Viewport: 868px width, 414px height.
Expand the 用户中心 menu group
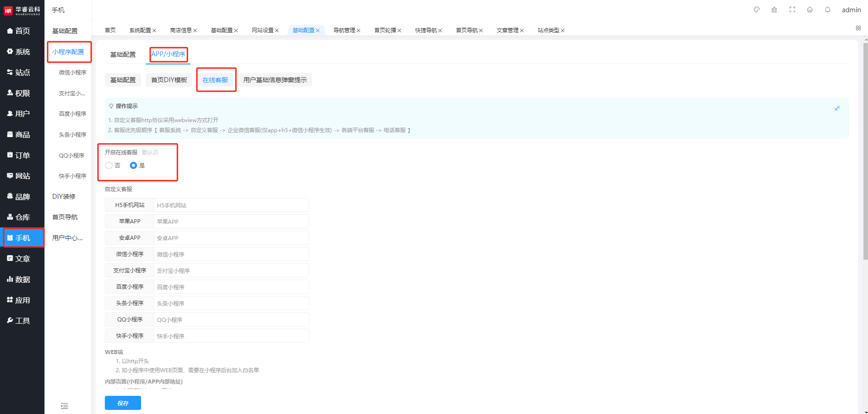coord(67,238)
